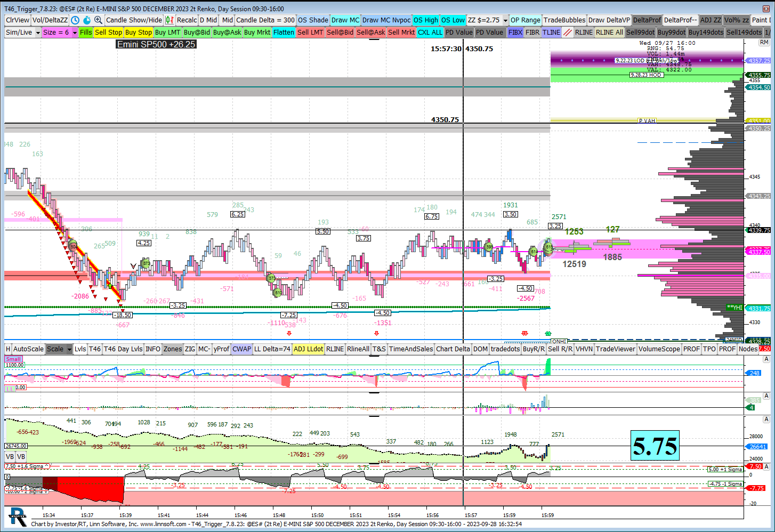Open the Scale dropdown

pos(59,349)
